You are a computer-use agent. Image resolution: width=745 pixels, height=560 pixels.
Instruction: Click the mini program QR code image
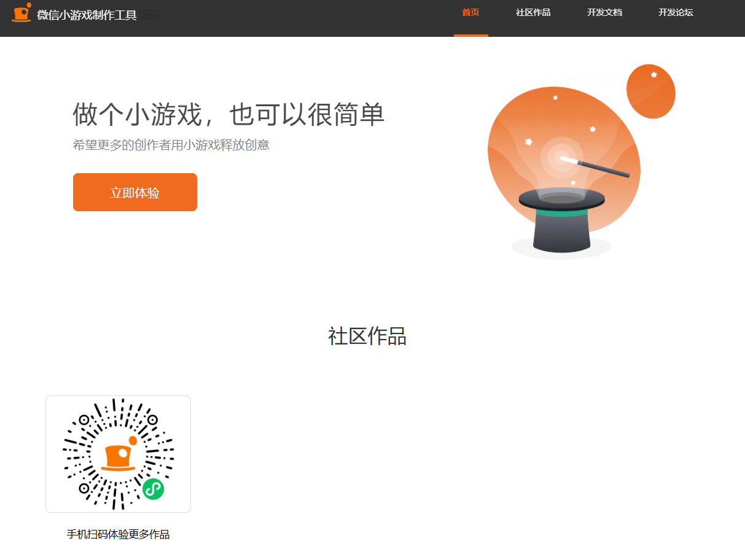pos(118,454)
